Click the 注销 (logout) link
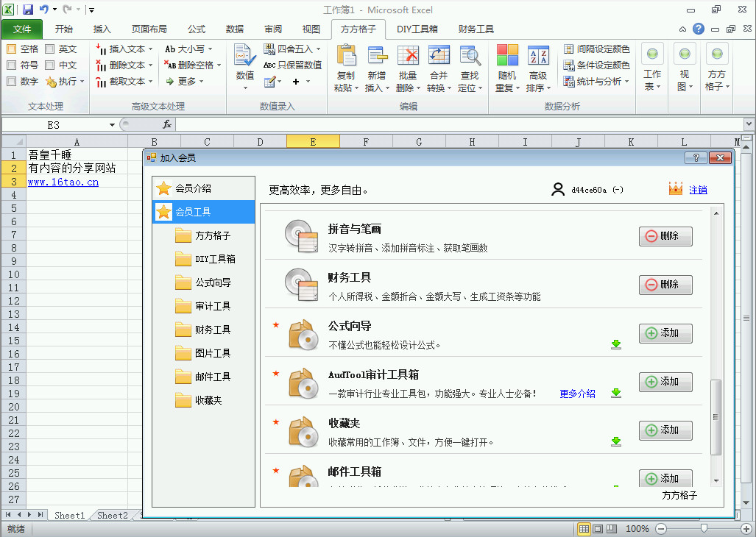756x537 pixels. tap(698, 190)
